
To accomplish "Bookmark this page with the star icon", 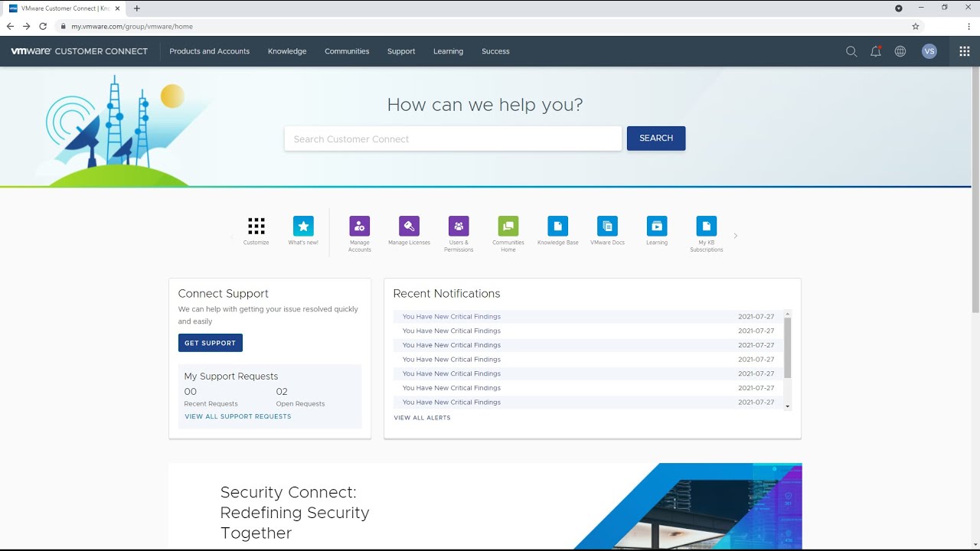I will (916, 26).
